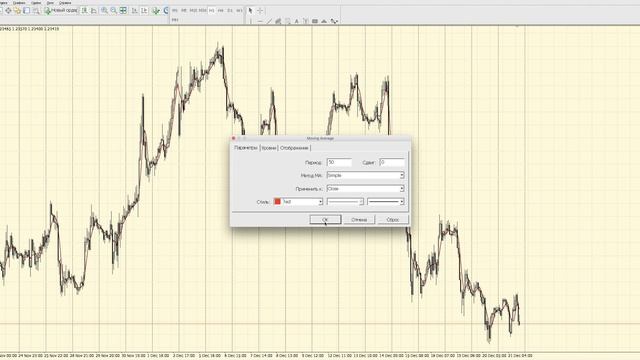Screen dimensions: 640x360
Task: Select the M30 timeframe
Action: 203,10
